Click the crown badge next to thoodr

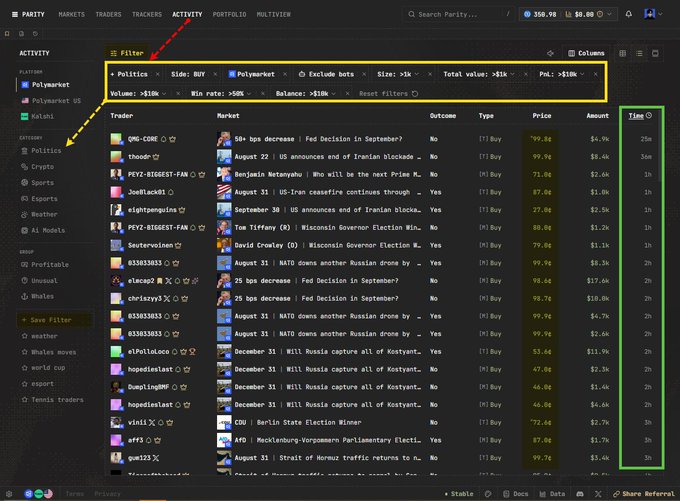click(156, 157)
